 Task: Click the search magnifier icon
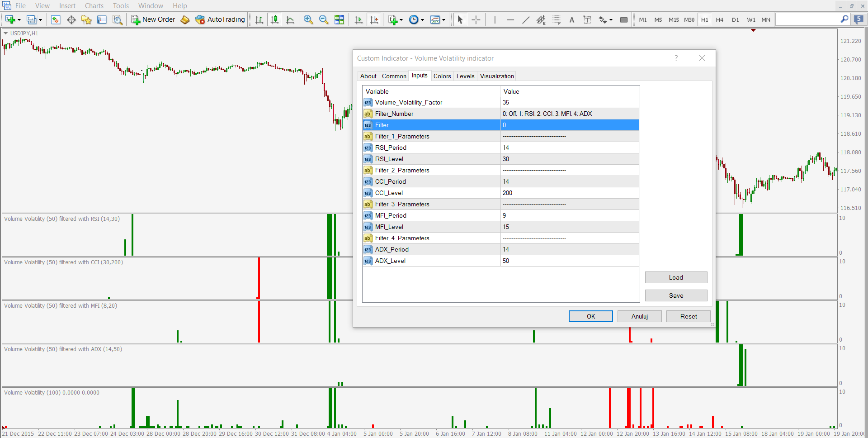coord(844,19)
